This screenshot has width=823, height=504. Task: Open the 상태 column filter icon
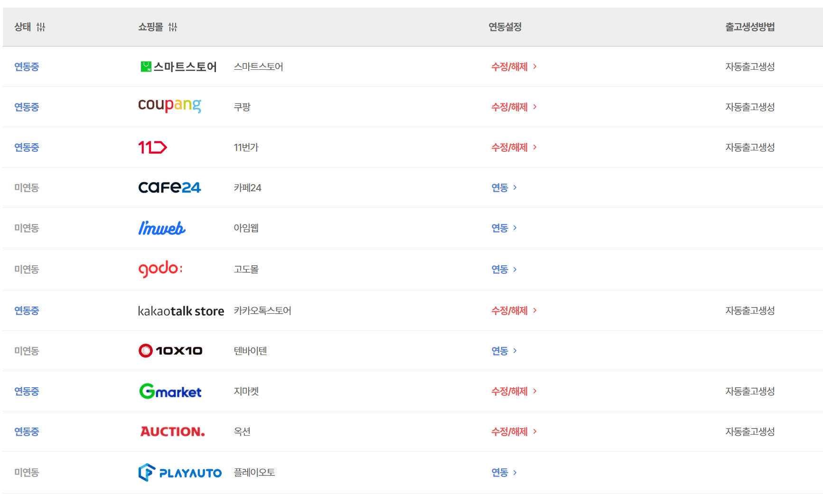pos(41,27)
